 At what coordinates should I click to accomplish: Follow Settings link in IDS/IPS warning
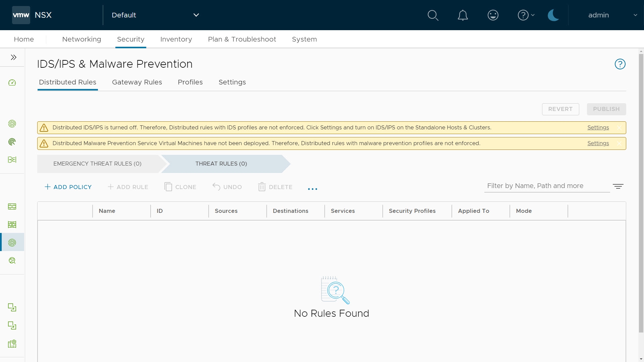click(598, 127)
